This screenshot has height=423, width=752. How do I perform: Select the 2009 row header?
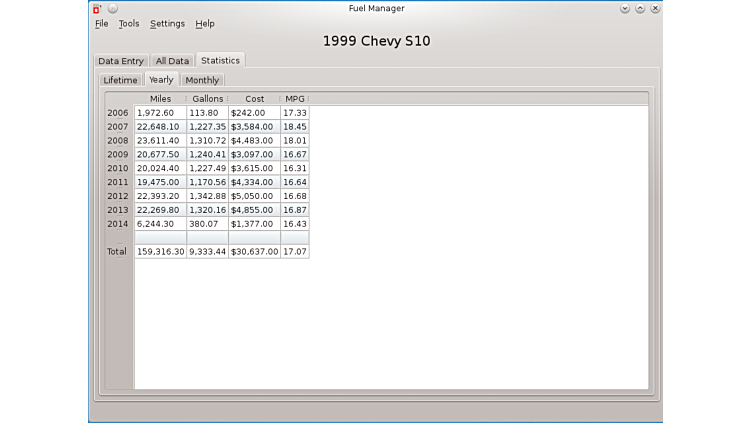coord(118,155)
